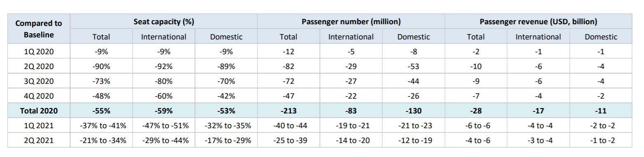Select the 'Seat capacity (%)' group header
Image resolution: width=644 pixels, height=157 pixels.
(x=164, y=21)
